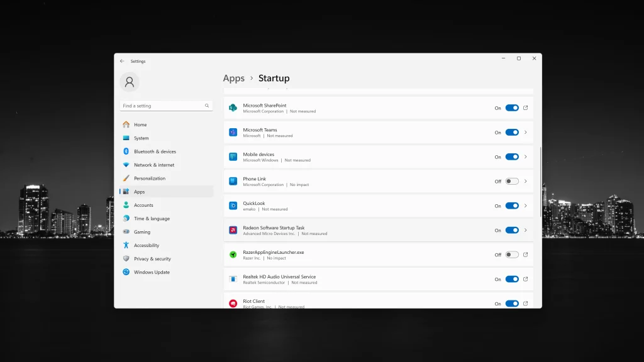Toggle Riot Client startup off

512,304
